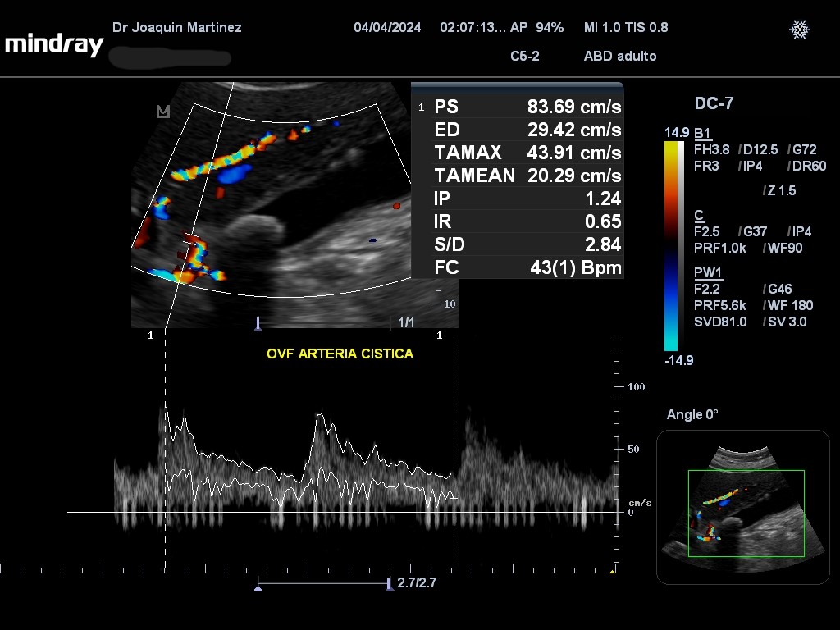Click the 100 velocity scale tick label
This screenshot has height=630, width=840.
(x=637, y=387)
